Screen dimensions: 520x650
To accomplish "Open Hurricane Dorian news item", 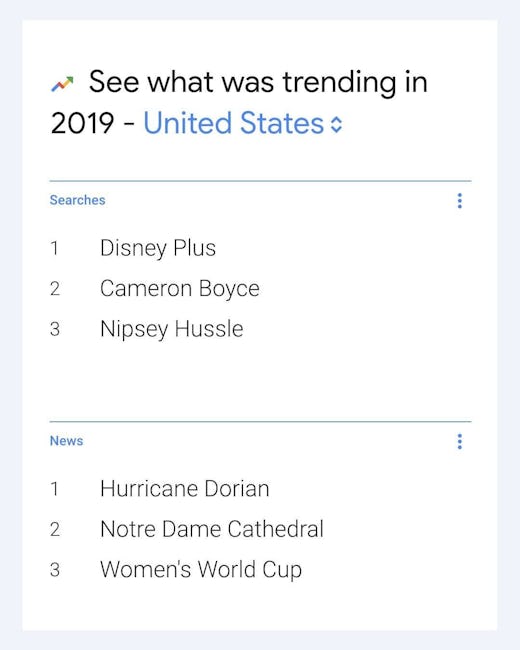I will click(x=185, y=489).
